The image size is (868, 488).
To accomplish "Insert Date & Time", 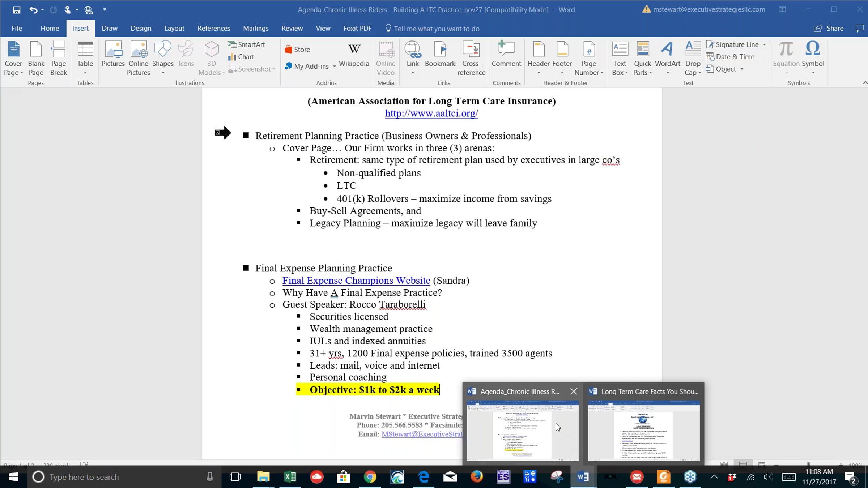I will pyautogui.click(x=730, y=57).
